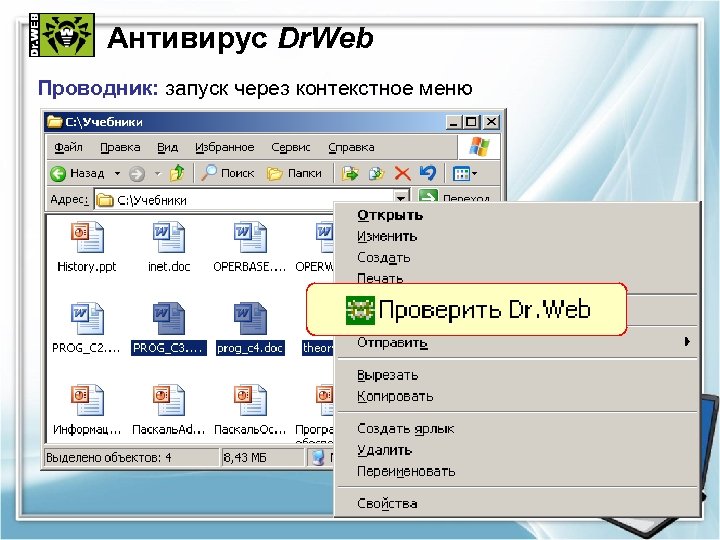The height and width of the screenshot is (540, 720).
Task: Choose Создать ярлык in context menu
Action: (405, 429)
